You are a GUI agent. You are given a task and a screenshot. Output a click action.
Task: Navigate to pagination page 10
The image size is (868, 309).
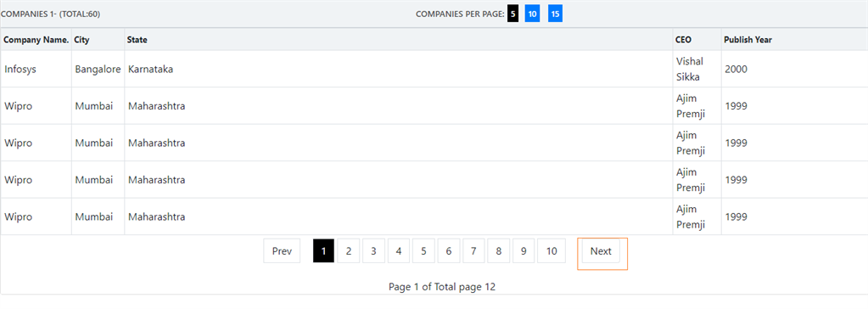pyautogui.click(x=552, y=251)
